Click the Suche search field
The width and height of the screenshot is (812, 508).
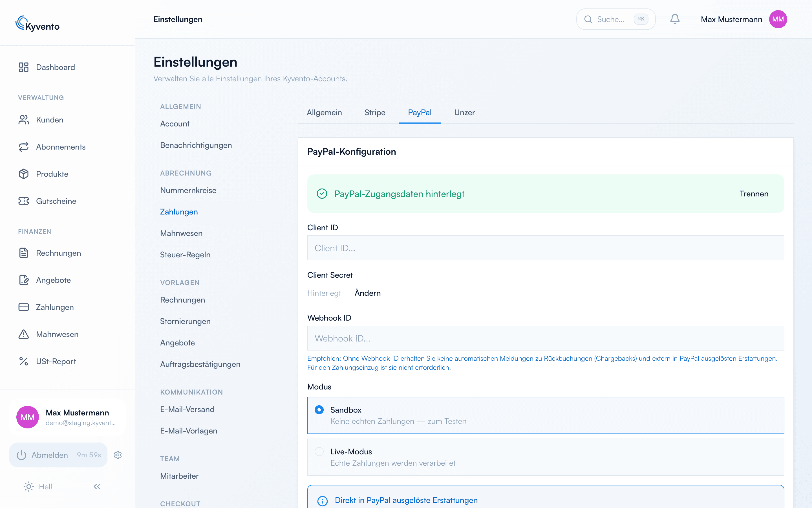(616, 19)
